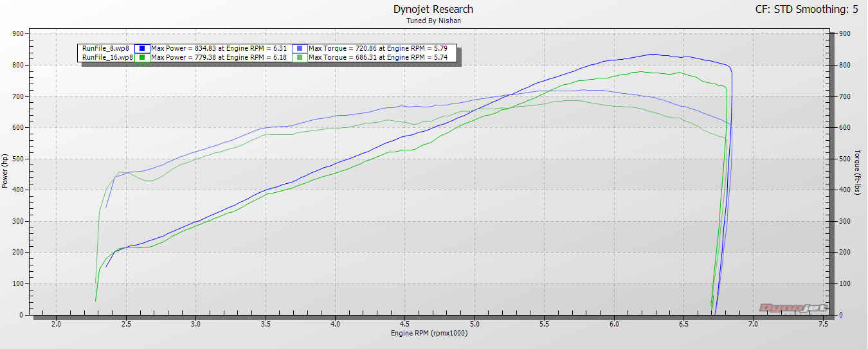Click light blue Max Torque legend swatch
868x349 pixels.
click(x=300, y=48)
